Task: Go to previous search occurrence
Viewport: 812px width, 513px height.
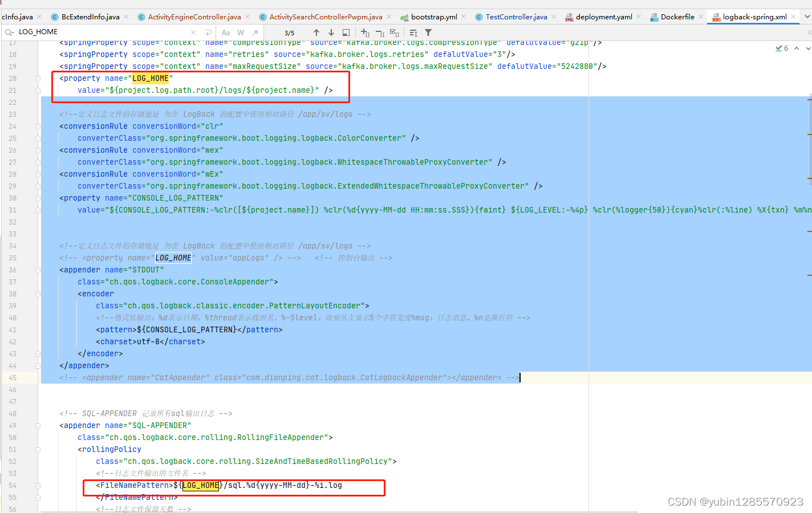Action: coord(316,32)
